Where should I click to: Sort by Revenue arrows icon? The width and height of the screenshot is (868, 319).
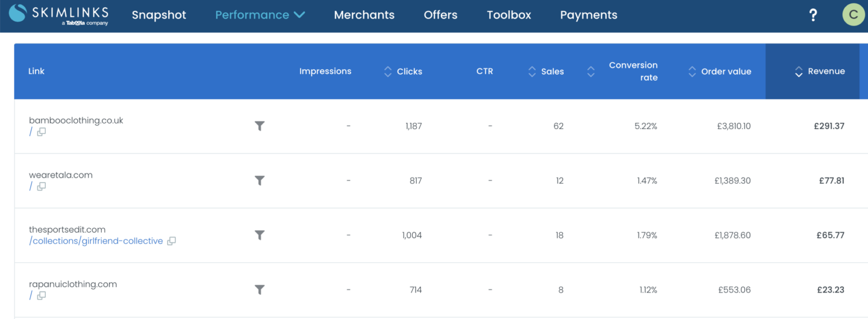click(x=799, y=71)
